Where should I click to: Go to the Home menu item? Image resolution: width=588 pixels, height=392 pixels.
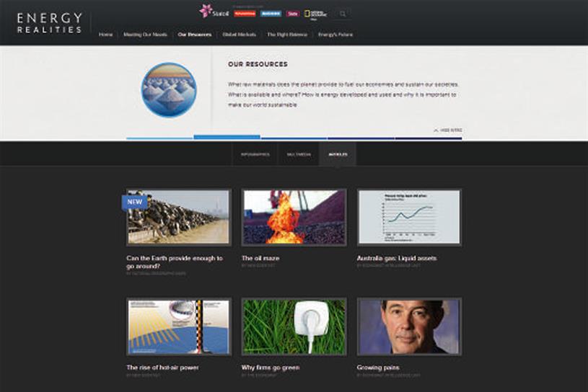tap(105, 34)
